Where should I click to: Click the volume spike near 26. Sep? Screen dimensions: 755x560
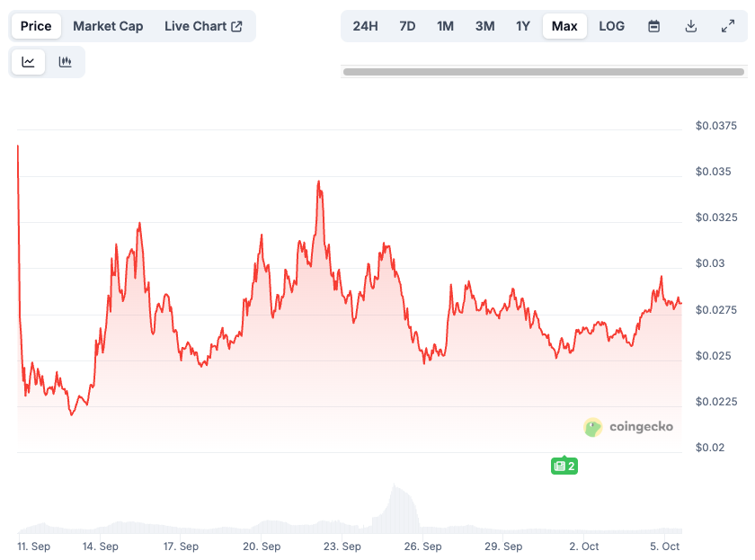pos(395,490)
